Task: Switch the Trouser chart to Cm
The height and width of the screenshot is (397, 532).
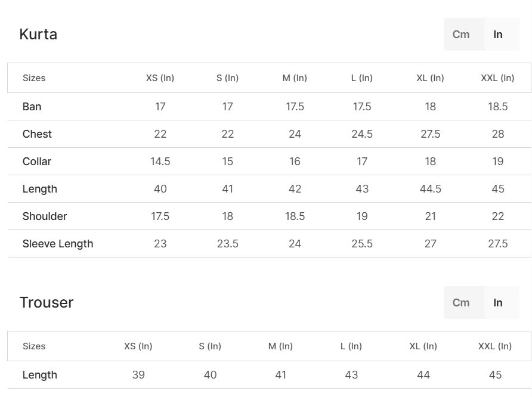Action: pyautogui.click(x=461, y=303)
